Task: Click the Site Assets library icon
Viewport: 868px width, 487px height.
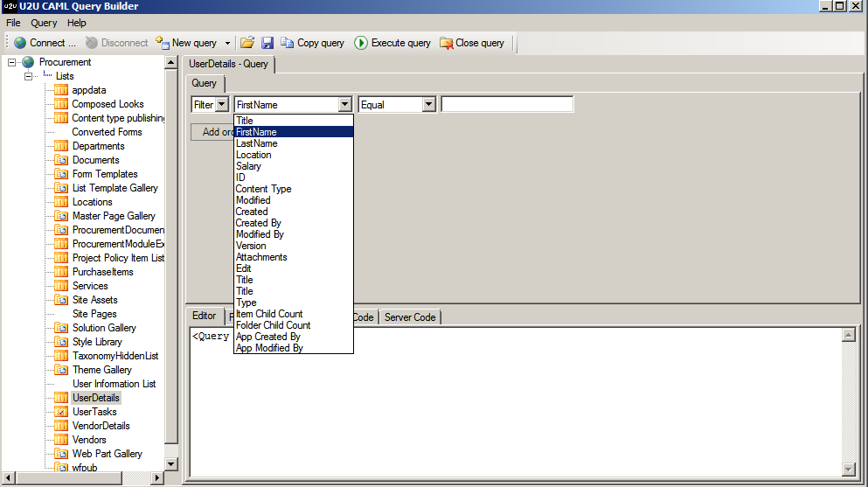Action: [61, 300]
